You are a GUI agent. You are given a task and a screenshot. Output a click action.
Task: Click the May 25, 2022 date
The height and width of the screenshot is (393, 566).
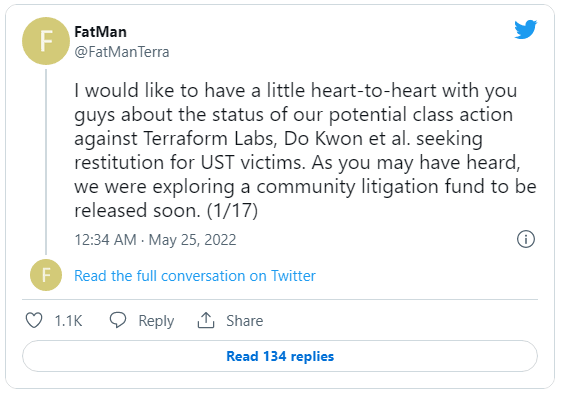192,240
